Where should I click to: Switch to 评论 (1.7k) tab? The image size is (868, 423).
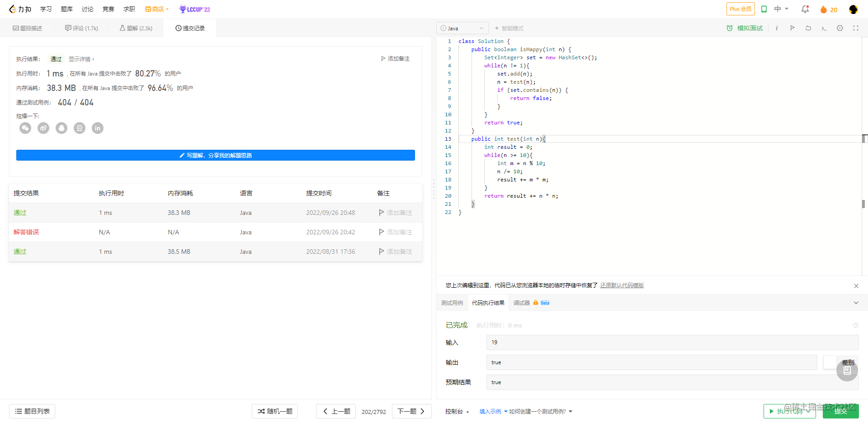[81, 28]
